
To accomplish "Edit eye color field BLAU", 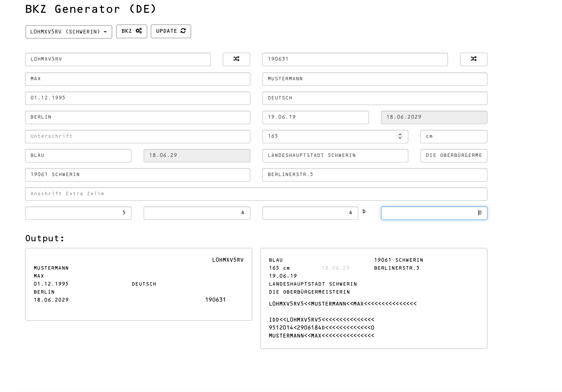I will click(x=78, y=156).
